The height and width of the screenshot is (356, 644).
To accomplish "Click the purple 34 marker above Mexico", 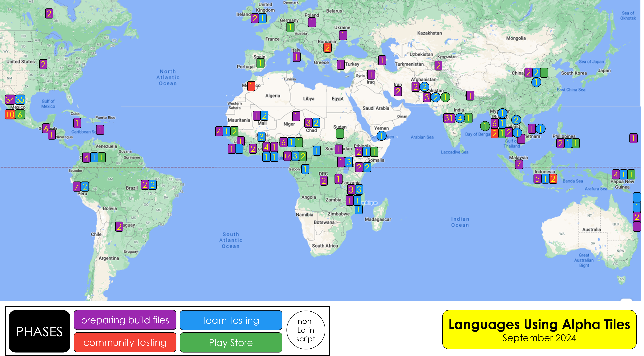I will click(x=10, y=100).
